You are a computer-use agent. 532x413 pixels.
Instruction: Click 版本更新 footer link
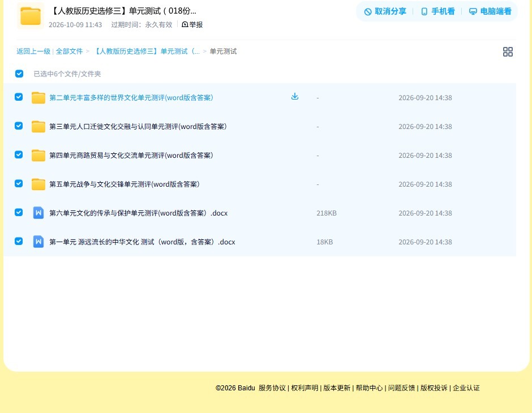tap(337, 388)
